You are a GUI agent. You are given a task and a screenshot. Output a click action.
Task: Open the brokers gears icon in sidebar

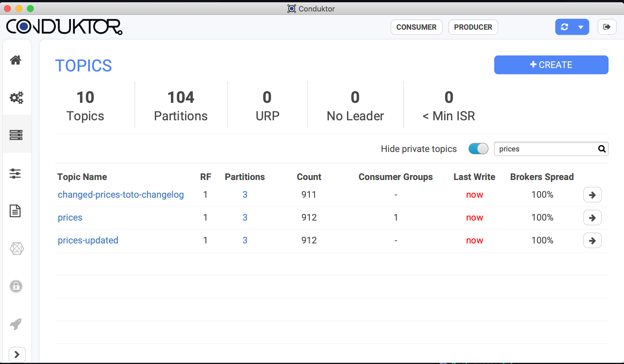(16, 98)
